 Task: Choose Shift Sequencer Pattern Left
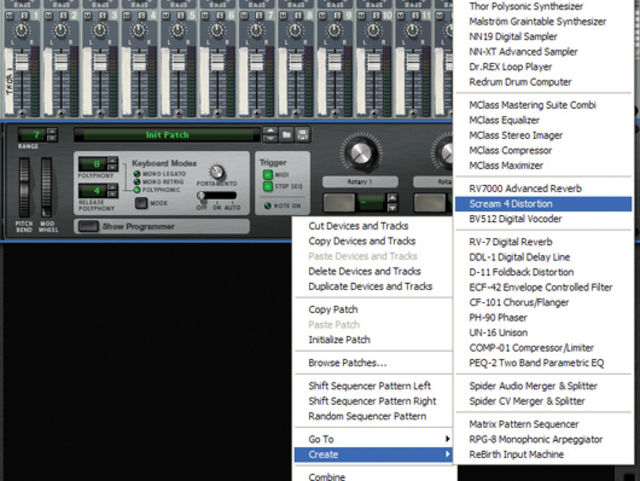tap(373, 386)
